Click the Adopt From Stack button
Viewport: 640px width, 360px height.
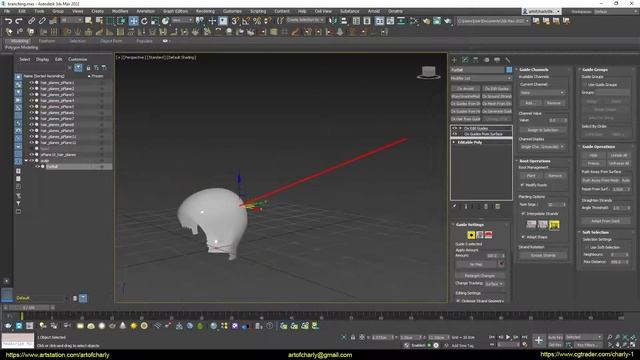606,221
